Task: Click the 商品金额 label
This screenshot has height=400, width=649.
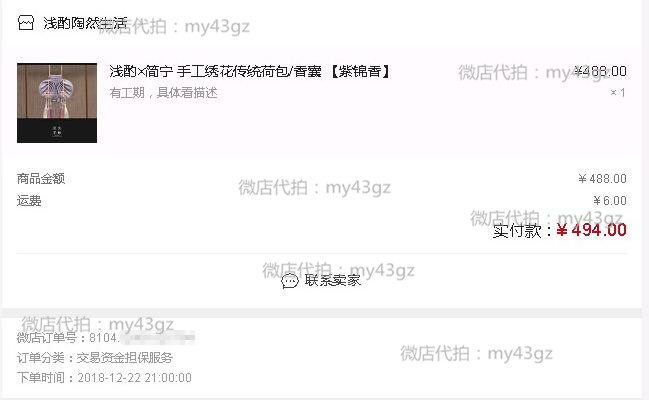Action: [x=41, y=178]
